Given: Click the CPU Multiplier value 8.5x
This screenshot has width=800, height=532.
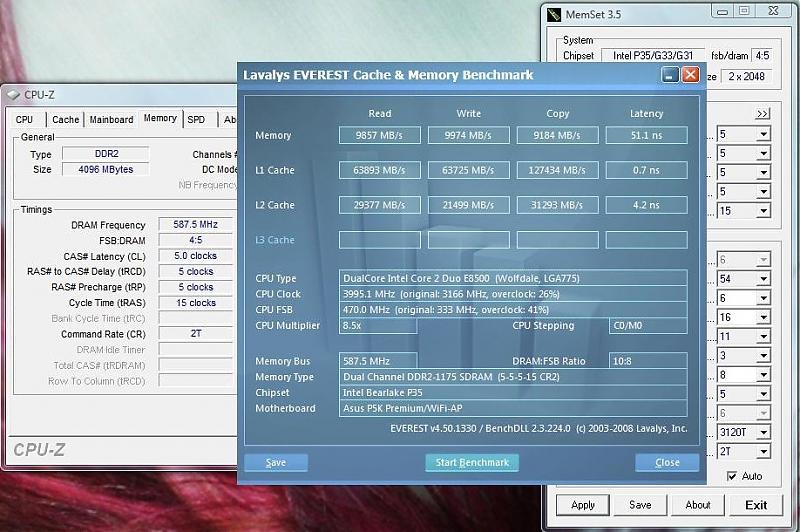Looking at the screenshot, I should 378,325.
